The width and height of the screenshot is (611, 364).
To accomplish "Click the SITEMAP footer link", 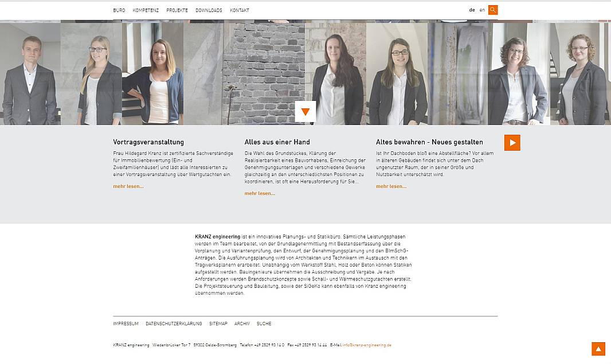I will 218,324.
